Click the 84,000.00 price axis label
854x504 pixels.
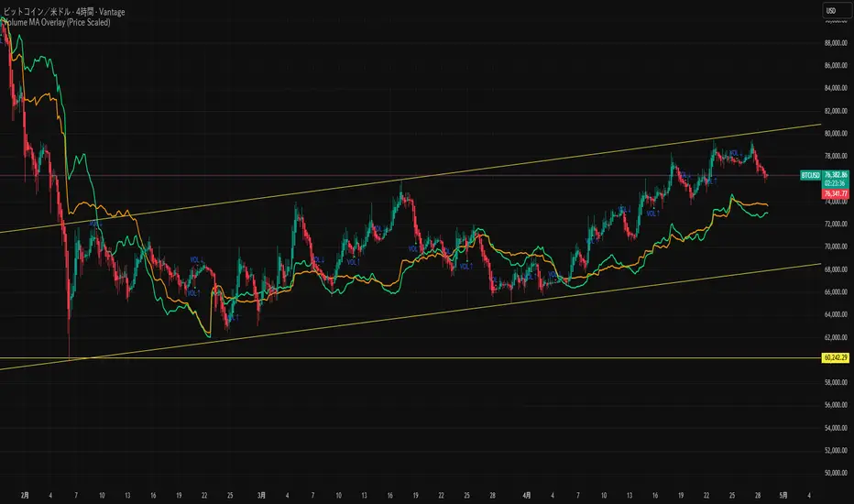836,88
